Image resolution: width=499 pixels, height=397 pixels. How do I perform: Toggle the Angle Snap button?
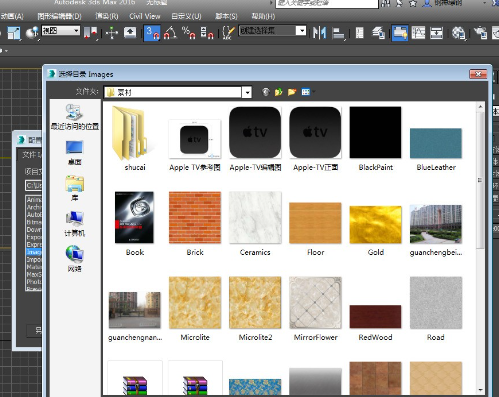point(170,33)
